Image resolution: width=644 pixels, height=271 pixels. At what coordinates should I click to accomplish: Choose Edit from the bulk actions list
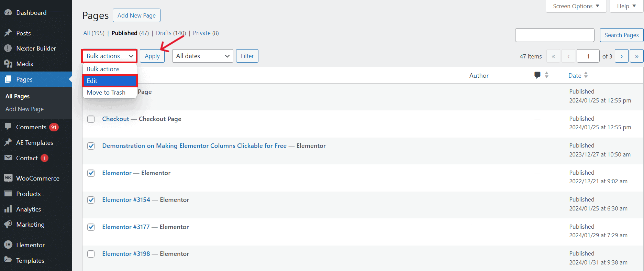tap(110, 81)
